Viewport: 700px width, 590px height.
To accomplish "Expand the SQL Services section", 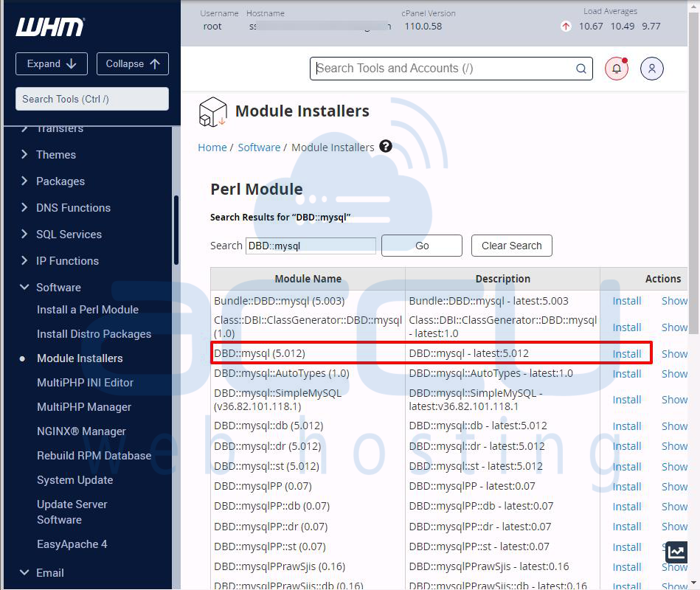I will (69, 235).
